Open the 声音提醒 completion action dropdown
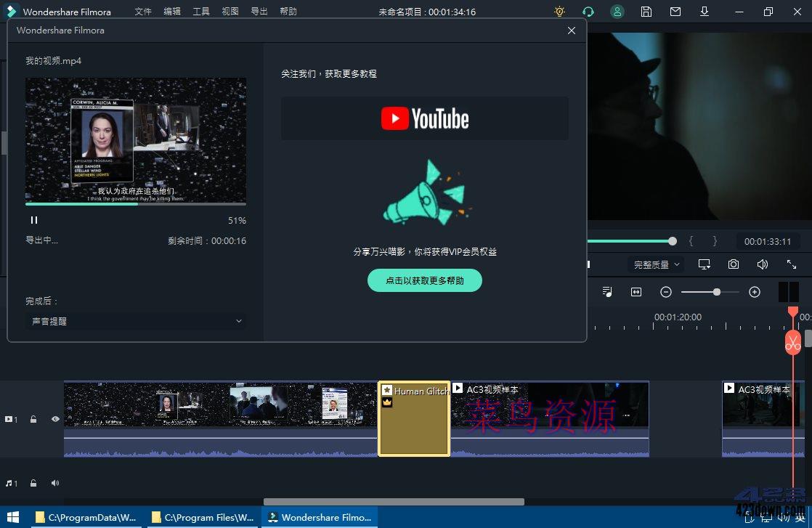This screenshot has width=812, height=528. pos(136,321)
